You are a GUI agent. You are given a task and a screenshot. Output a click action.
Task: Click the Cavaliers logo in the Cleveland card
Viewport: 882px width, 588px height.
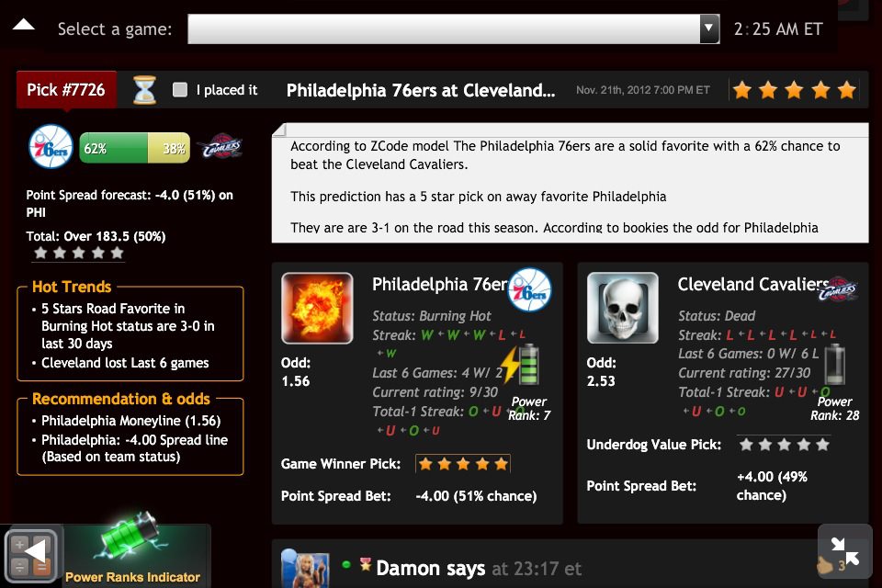[838, 289]
